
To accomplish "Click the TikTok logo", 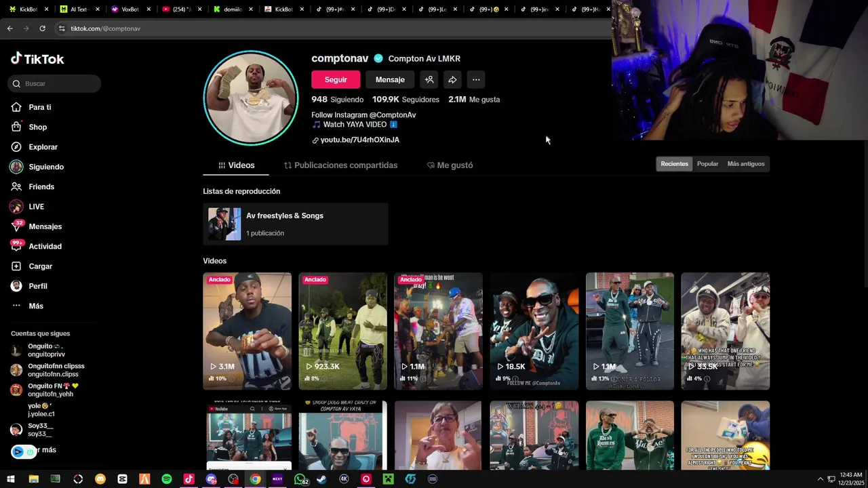I will [x=37, y=59].
